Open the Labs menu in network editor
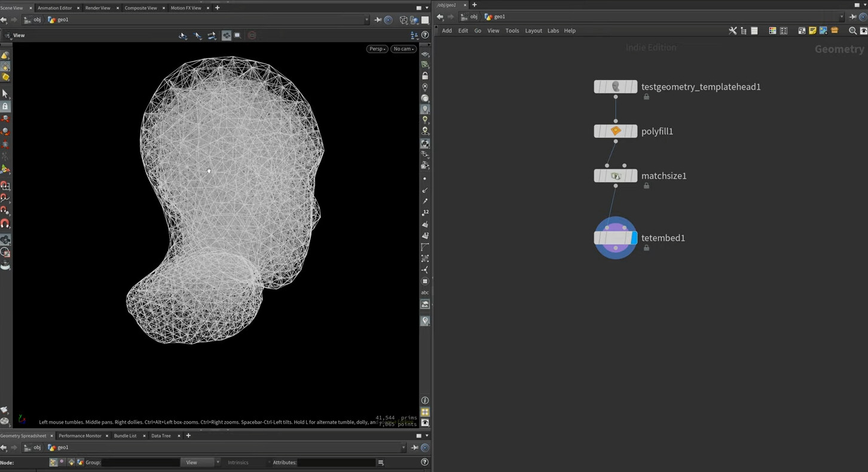This screenshot has width=868, height=472. click(x=553, y=30)
